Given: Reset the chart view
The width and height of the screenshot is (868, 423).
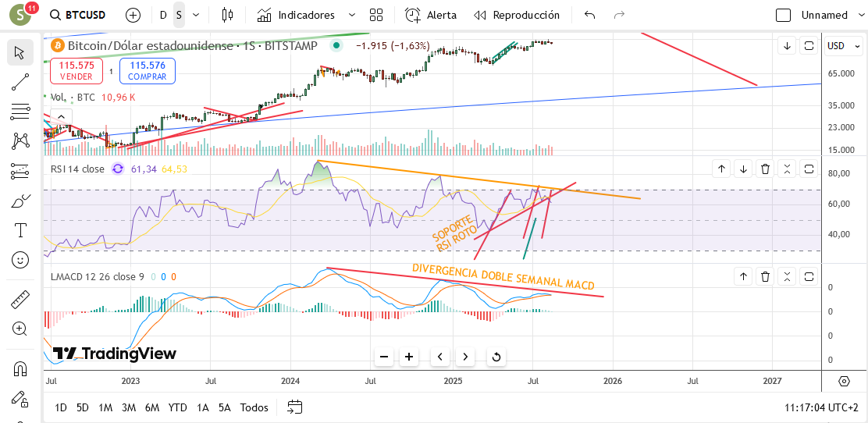Looking at the screenshot, I should pos(496,357).
